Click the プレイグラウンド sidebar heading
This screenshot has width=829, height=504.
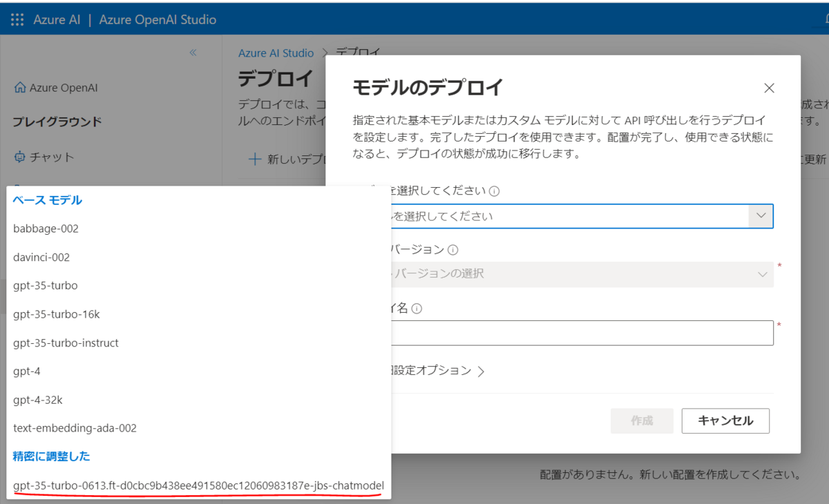(57, 122)
